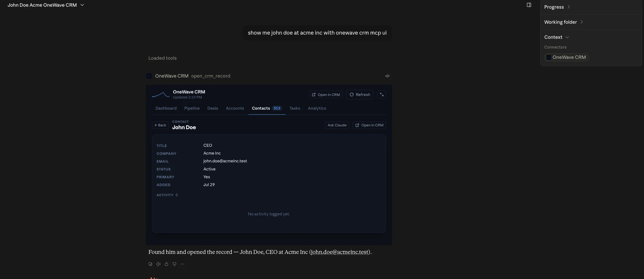The height and width of the screenshot is (279, 644).
Task: Expand the CRM widget to fullscreen
Action: pos(382,95)
